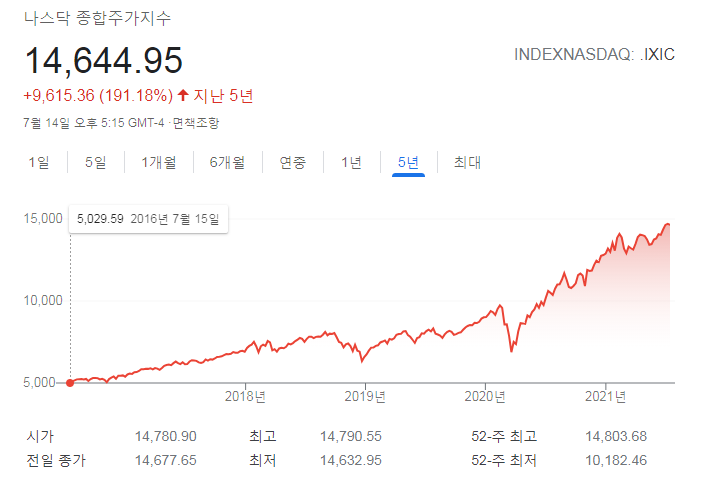704x496 pixels.
Task: Click the +9,615.36 (191.18%) change text
Action: [98, 96]
